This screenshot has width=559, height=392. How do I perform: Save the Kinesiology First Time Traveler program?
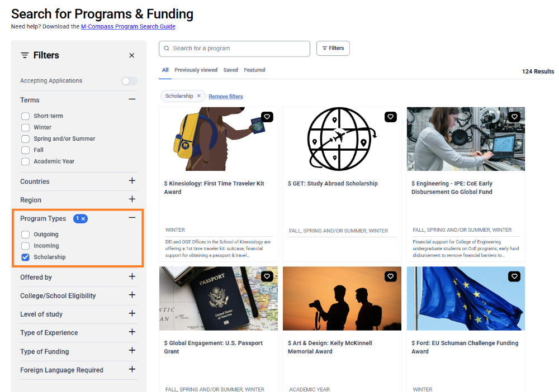[267, 117]
